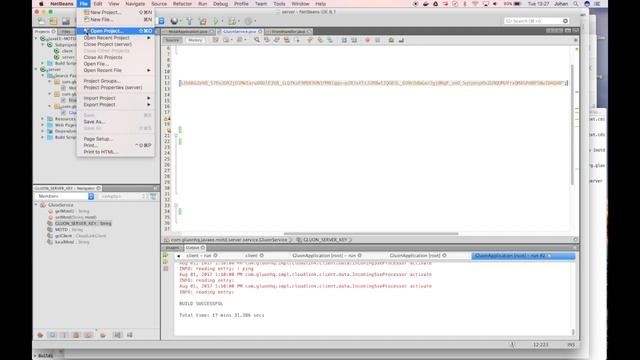Viewport: 640px width, 360px height.
Task: Open the Open Recent Project submenu
Action: (116, 38)
